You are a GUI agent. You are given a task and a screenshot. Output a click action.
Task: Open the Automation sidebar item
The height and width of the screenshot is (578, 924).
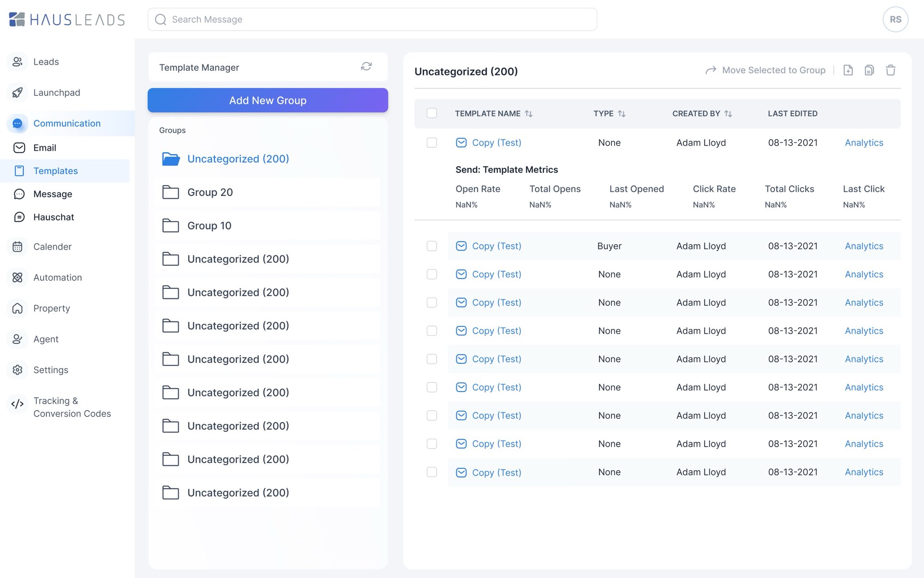tap(57, 277)
